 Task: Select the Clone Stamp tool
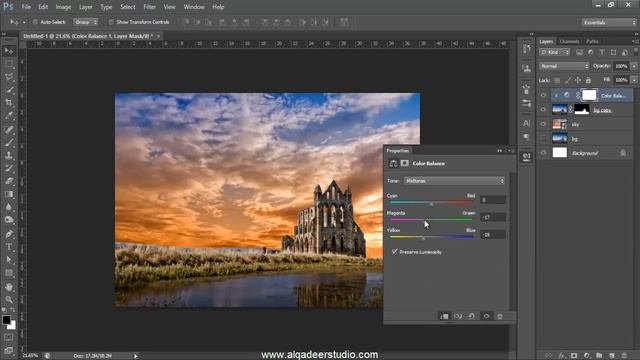pyautogui.click(x=9, y=156)
